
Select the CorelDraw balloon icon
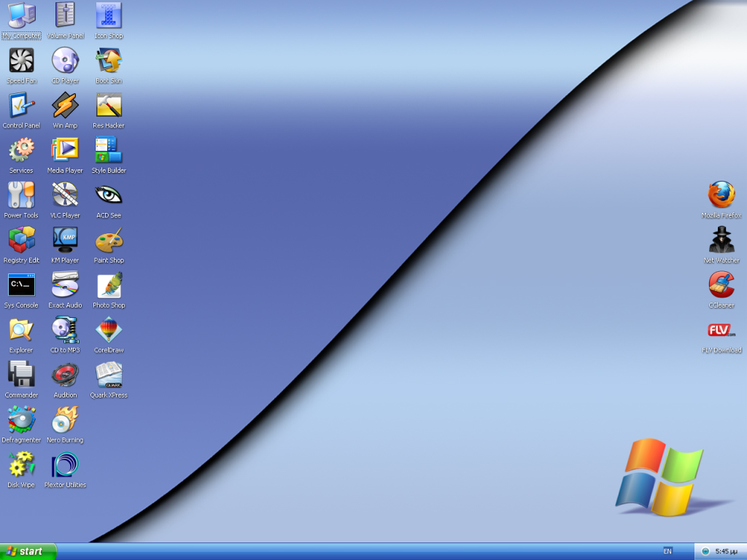click(x=109, y=330)
